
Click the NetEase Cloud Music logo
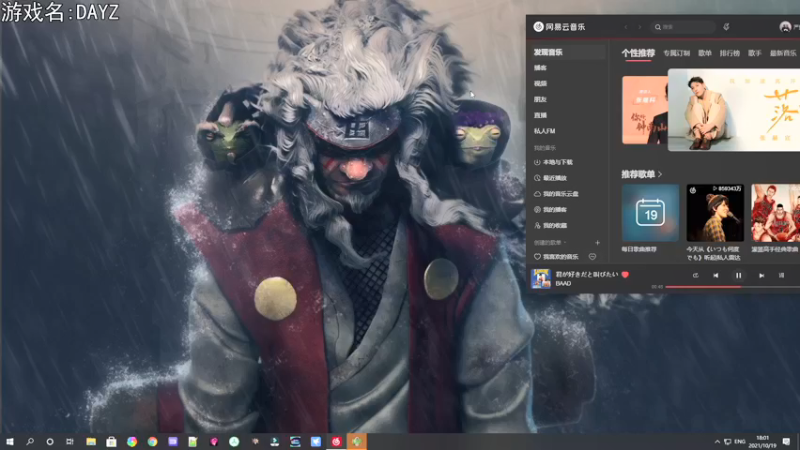click(560, 27)
